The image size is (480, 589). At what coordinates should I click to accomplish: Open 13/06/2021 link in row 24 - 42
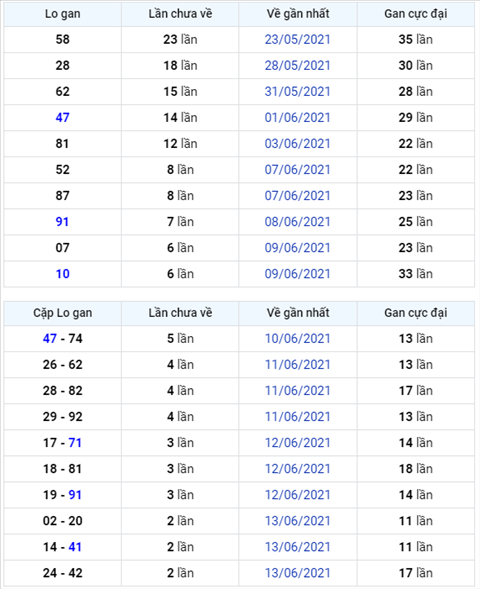click(x=297, y=573)
